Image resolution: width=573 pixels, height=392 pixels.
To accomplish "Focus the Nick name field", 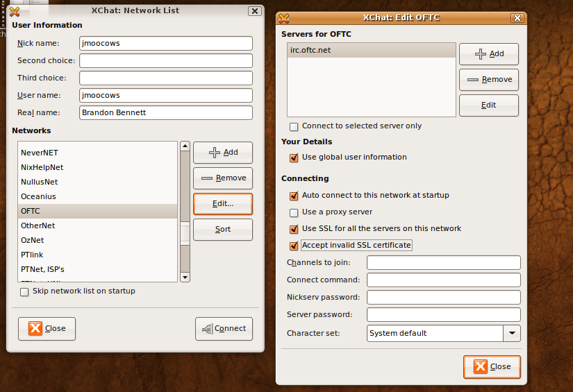I will tap(166, 43).
